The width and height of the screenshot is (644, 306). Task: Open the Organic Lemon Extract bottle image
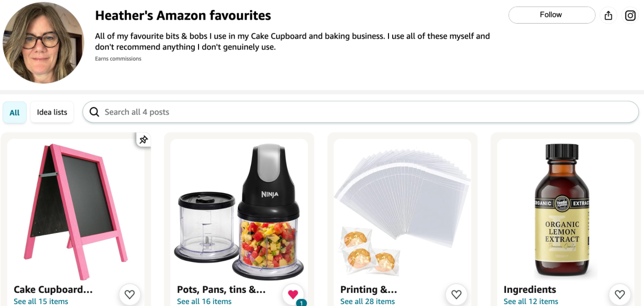click(x=562, y=210)
